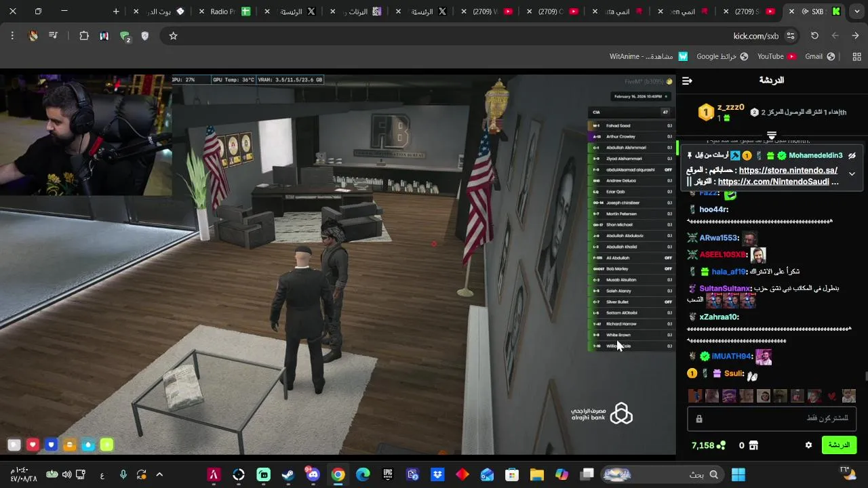Open File Explorer from the taskbar
Screen dimensions: 868x488
coord(537,474)
